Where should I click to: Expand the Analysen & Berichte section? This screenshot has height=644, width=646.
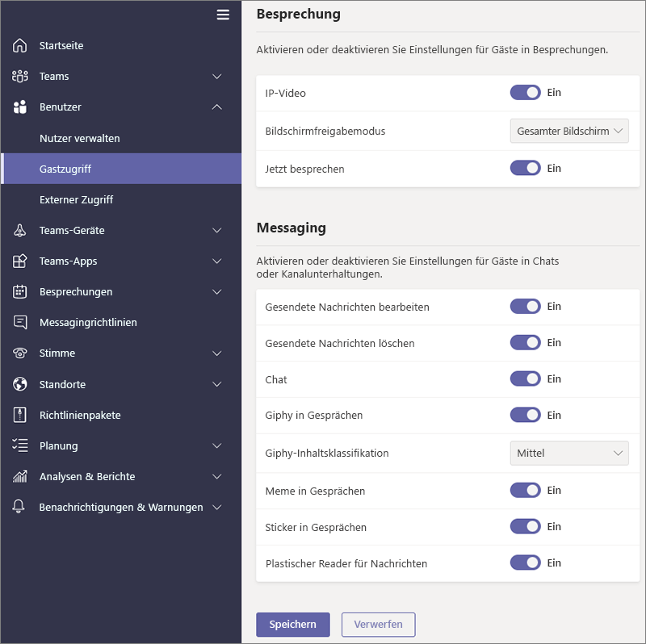pyautogui.click(x=216, y=477)
